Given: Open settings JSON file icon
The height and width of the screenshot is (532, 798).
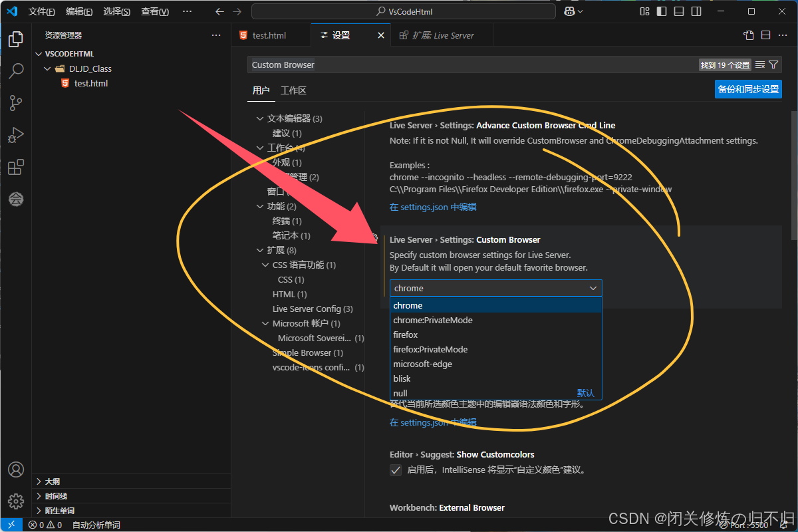Looking at the screenshot, I should [749, 35].
